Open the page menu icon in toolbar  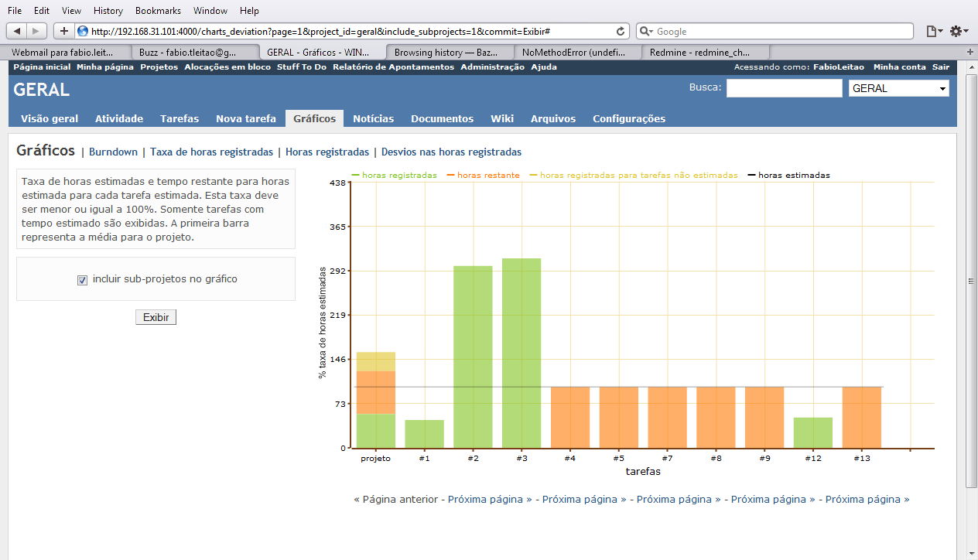coord(934,31)
